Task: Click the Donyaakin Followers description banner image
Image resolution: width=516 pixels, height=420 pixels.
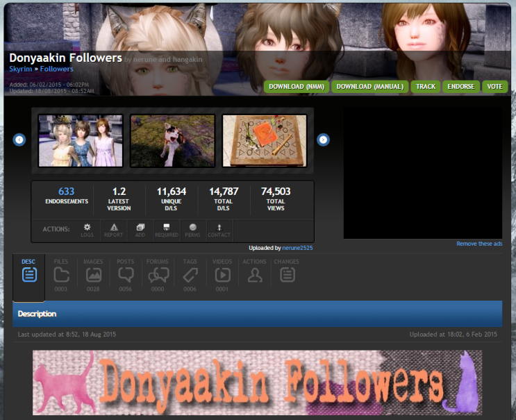Action: (258, 383)
